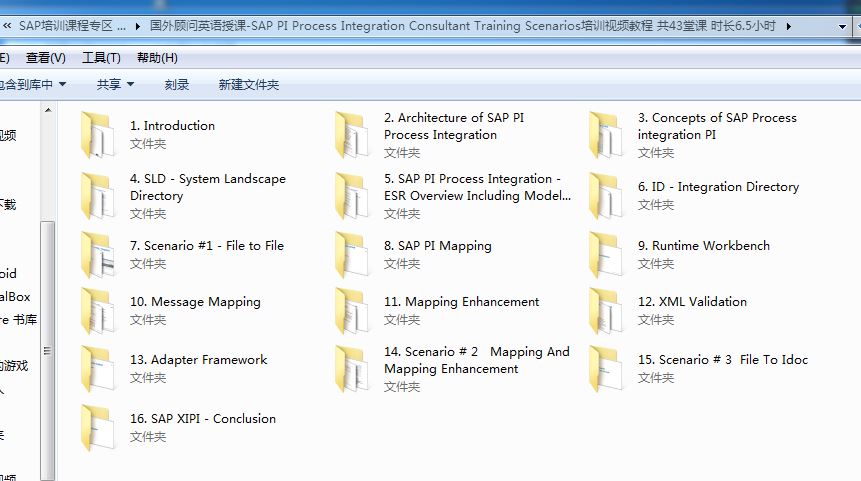Open the 共享 dropdown
861x481 pixels.
pyautogui.click(x=115, y=85)
